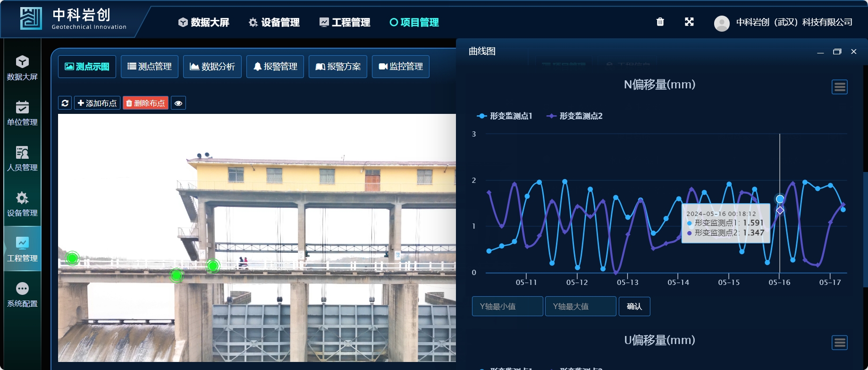Switch to the 数据分析 tab
Screen dimensions: 868x370
point(212,67)
